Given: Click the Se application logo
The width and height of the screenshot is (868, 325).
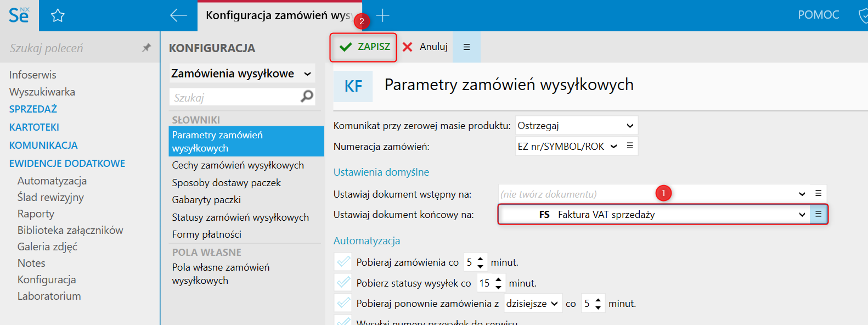Looking at the screenshot, I should [19, 15].
